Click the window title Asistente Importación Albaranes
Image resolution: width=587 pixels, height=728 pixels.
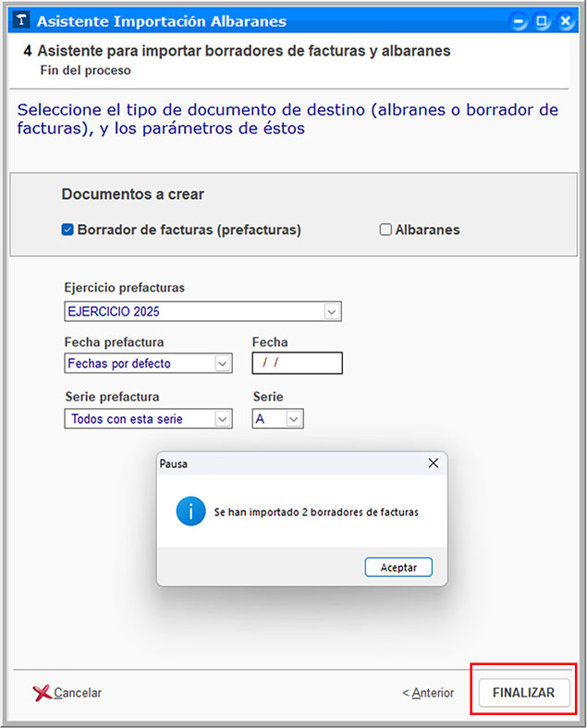coord(162,20)
